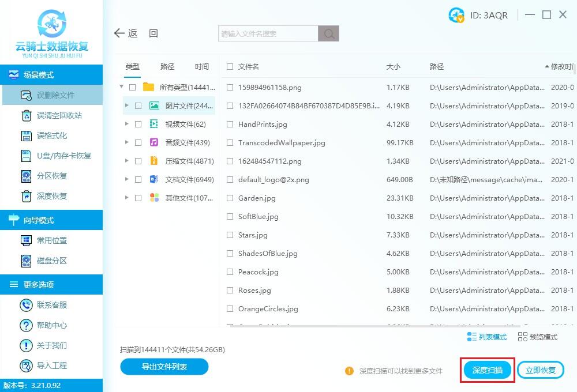Check the box for 159894961158.png
577x392 pixels.
click(230, 88)
